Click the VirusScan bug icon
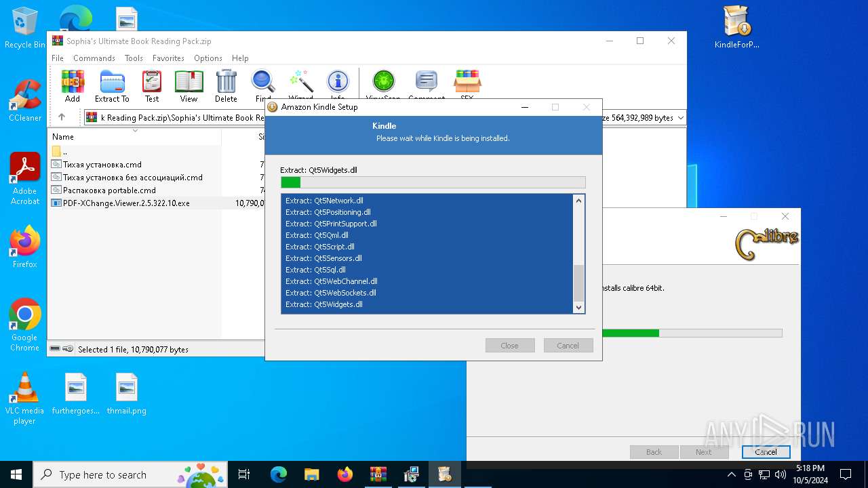This screenshot has width=868, height=488. 383,85
